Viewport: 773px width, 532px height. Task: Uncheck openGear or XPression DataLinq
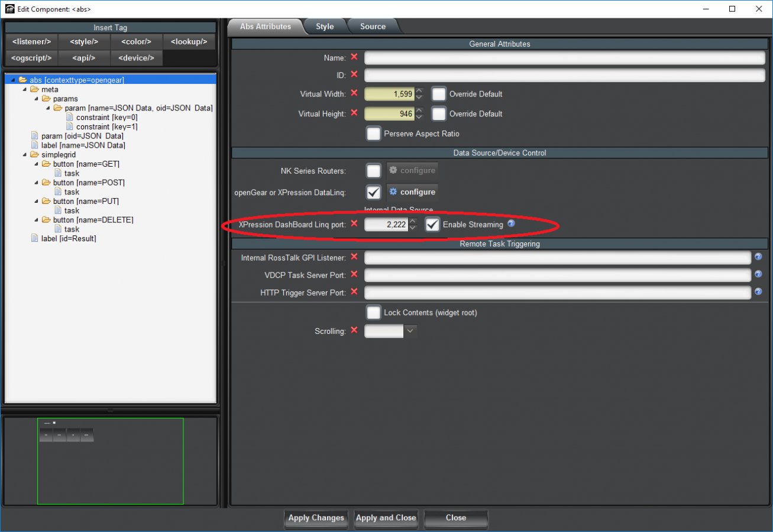coord(374,192)
